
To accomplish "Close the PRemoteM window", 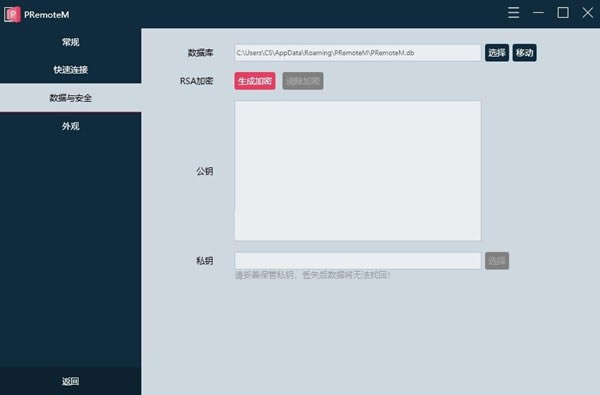I will tap(587, 13).
